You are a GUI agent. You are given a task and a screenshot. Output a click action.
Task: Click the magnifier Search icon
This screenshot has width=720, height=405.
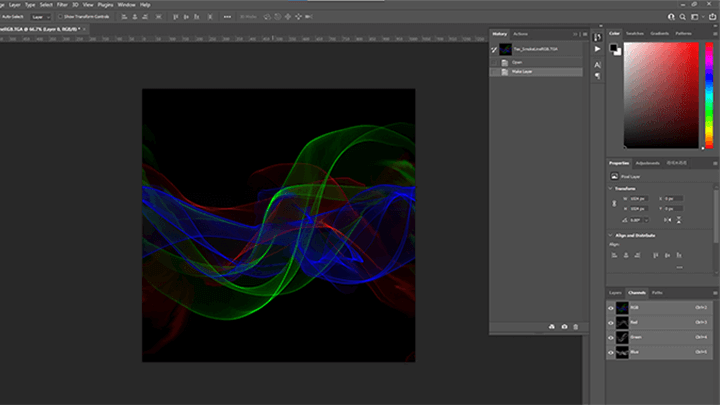point(683,17)
